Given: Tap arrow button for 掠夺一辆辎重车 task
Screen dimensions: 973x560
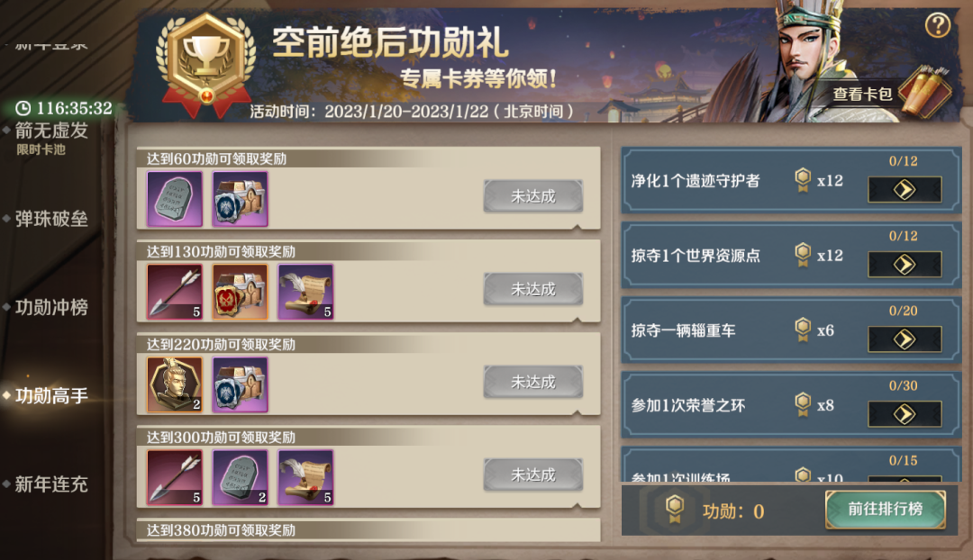Looking at the screenshot, I should 905,339.
